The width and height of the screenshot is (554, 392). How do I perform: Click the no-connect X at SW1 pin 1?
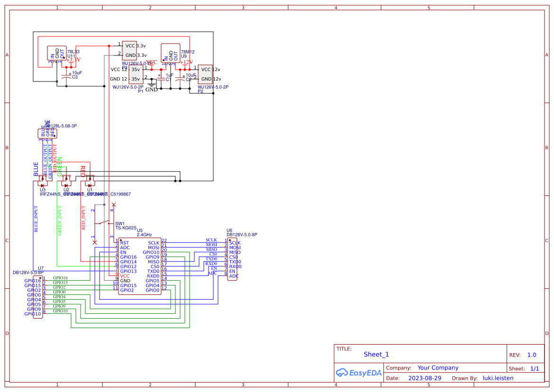(95, 242)
